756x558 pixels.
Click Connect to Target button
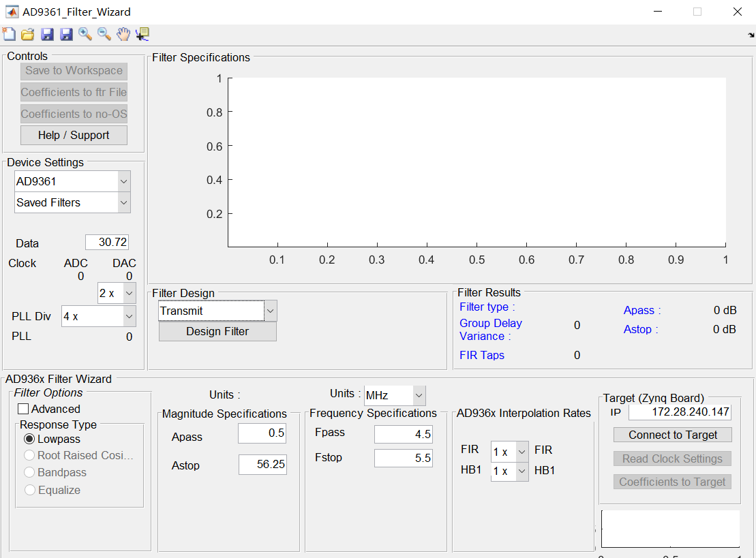[x=673, y=435]
